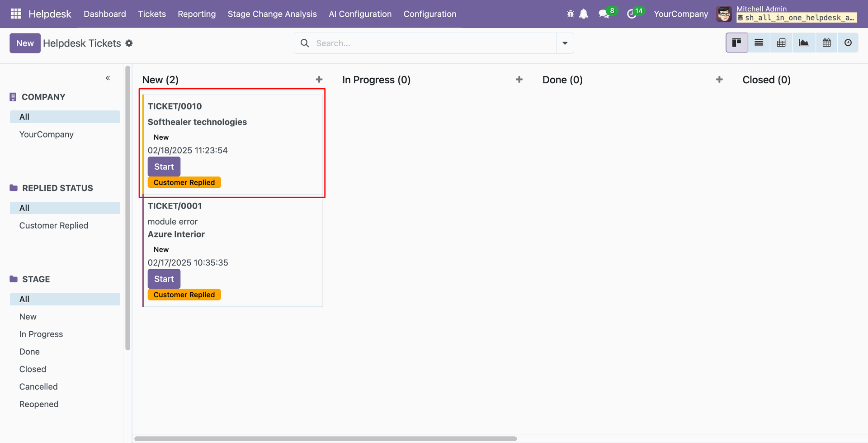Add a ticket in the Done column
This screenshot has height=443, width=868.
pyautogui.click(x=719, y=80)
